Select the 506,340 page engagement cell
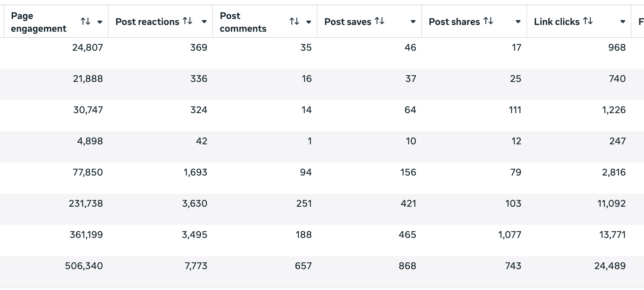The width and height of the screenshot is (644, 290). click(84, 266)
